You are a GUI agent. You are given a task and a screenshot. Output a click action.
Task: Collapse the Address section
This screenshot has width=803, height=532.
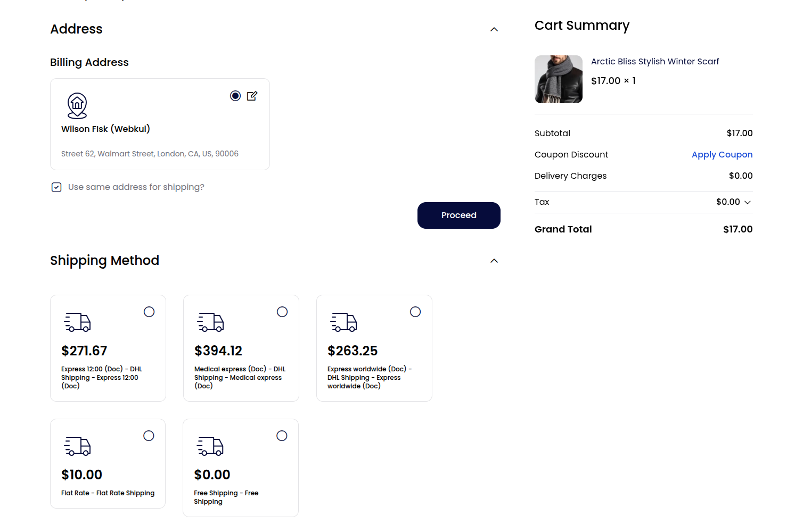point(494,29)
